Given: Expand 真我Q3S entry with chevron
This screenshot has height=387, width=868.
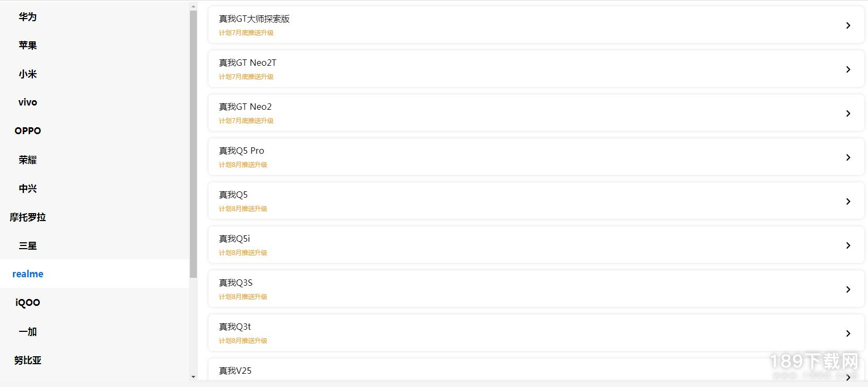Looking at the screenshot, I should [848, 289].
